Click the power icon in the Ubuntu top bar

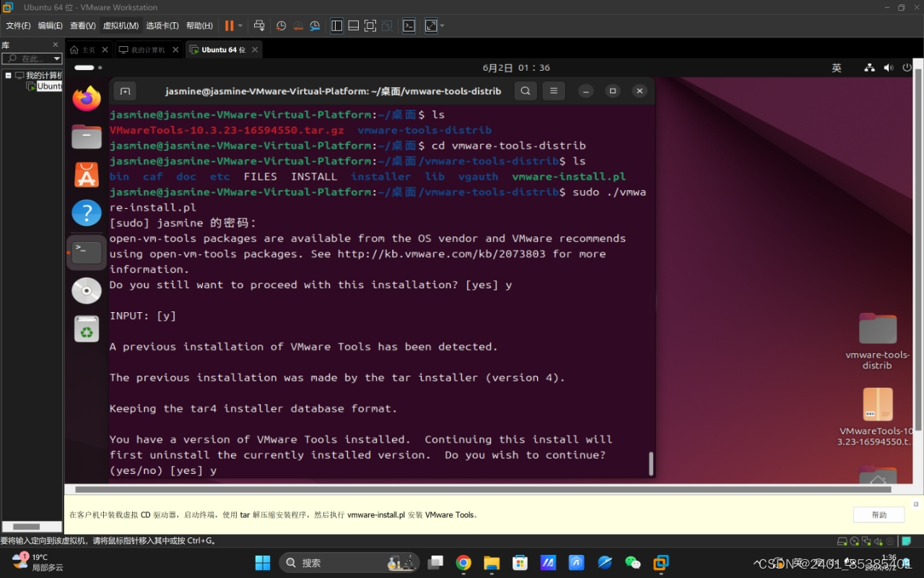[x=907, y=68]
